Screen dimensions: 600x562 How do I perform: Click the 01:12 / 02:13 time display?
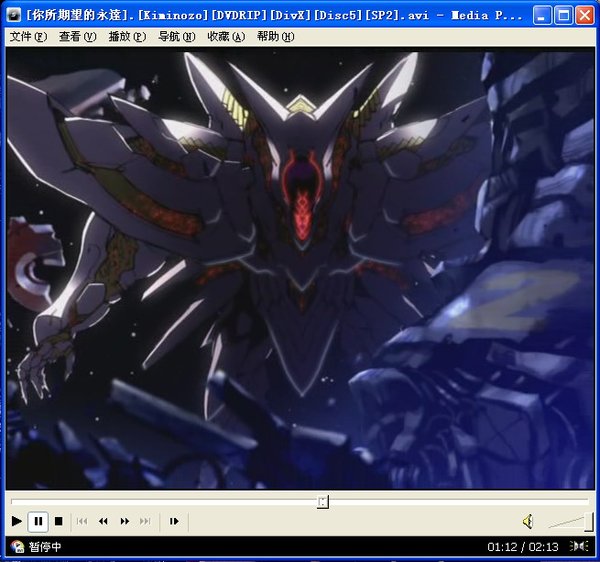[x=522, y=547]
